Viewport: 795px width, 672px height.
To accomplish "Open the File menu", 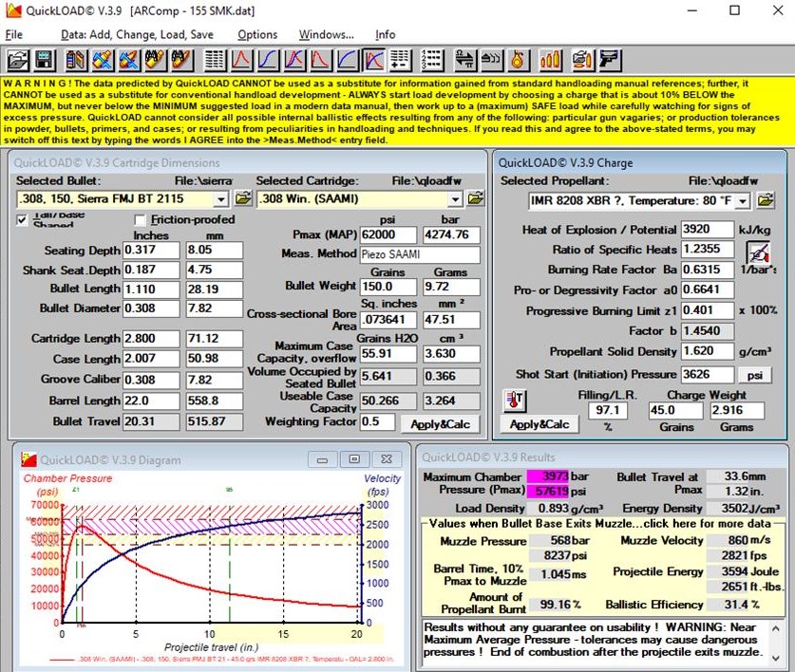I will [x=13, y=34].
